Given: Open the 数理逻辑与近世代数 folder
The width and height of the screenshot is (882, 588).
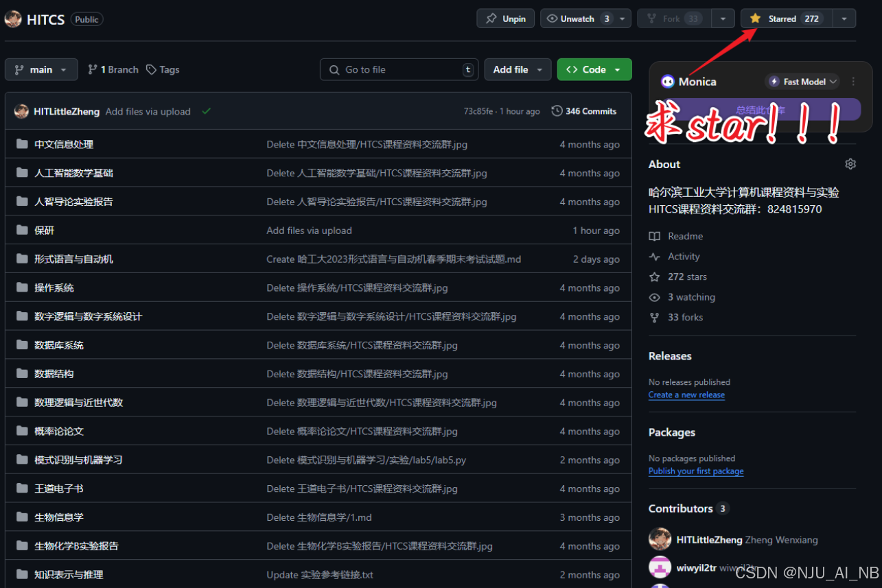Looking at the screenshot, I should point(78,403).
